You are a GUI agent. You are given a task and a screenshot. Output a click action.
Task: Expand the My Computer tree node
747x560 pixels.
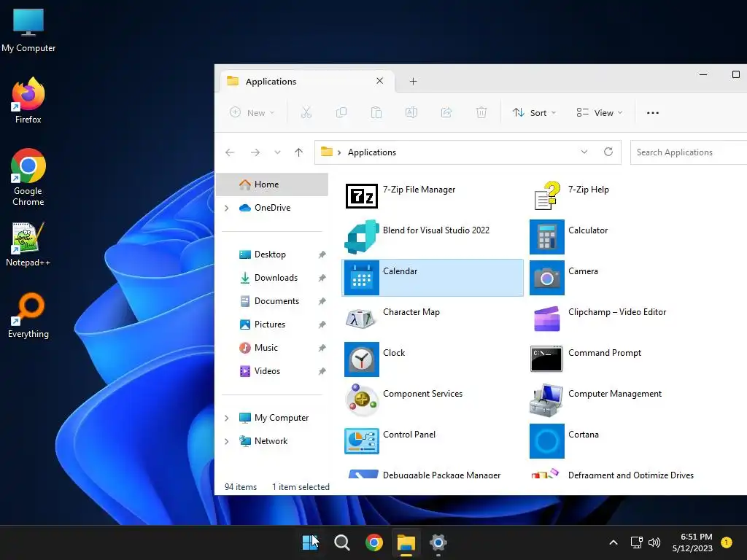pyautogui.click(x=227, y=418)
